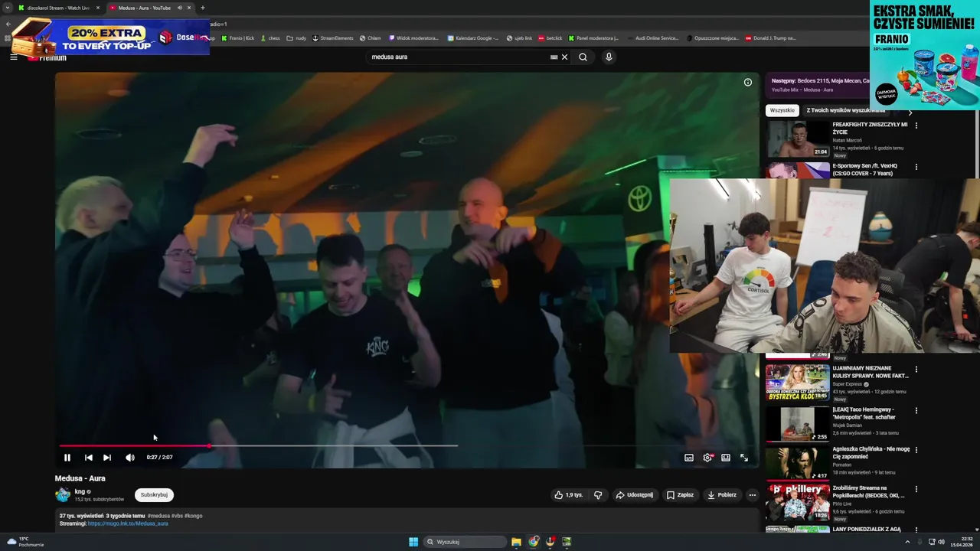Open the Windows Start menu
The width and height of the screenshot is (980, 551).
pos(413,542)
